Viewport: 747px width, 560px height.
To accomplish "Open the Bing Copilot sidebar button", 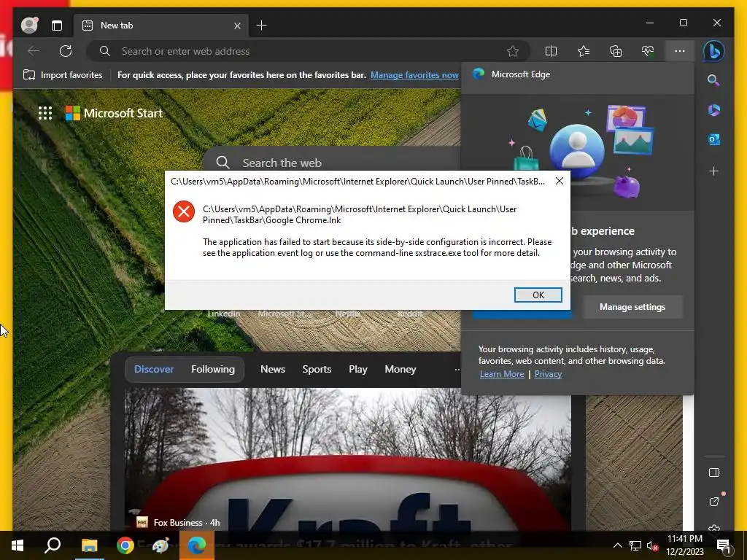I will pos(713,51).
